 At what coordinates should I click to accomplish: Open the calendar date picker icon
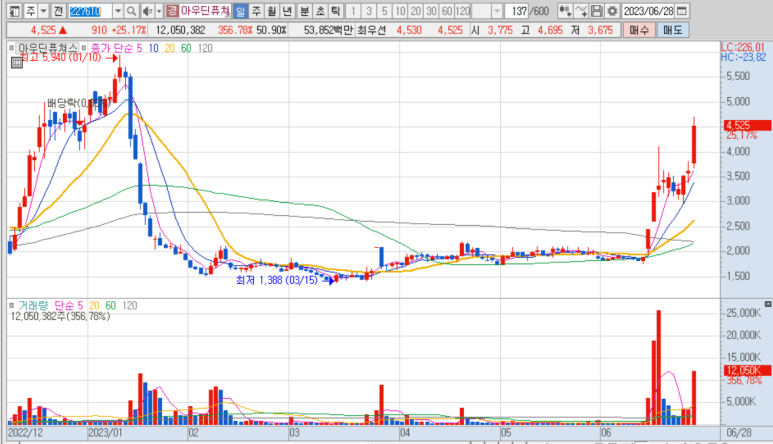point(682,11)
